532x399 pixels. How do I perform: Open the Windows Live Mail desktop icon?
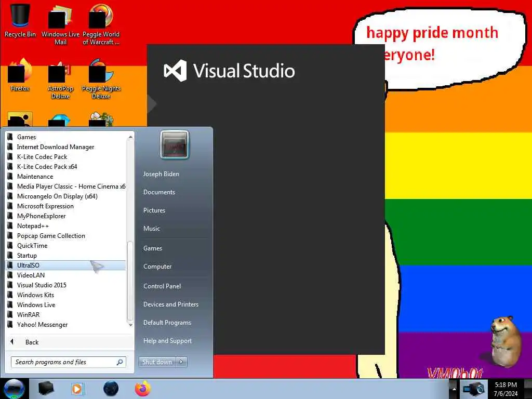click(60, 24)
